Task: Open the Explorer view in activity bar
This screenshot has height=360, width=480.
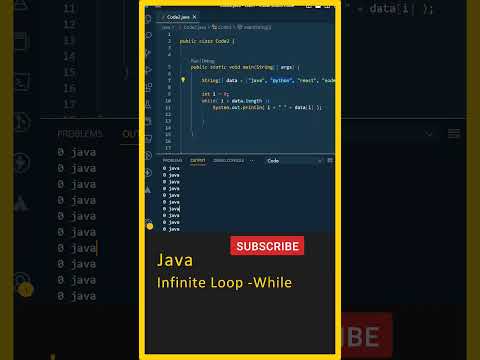Action: tap(149, 19)
